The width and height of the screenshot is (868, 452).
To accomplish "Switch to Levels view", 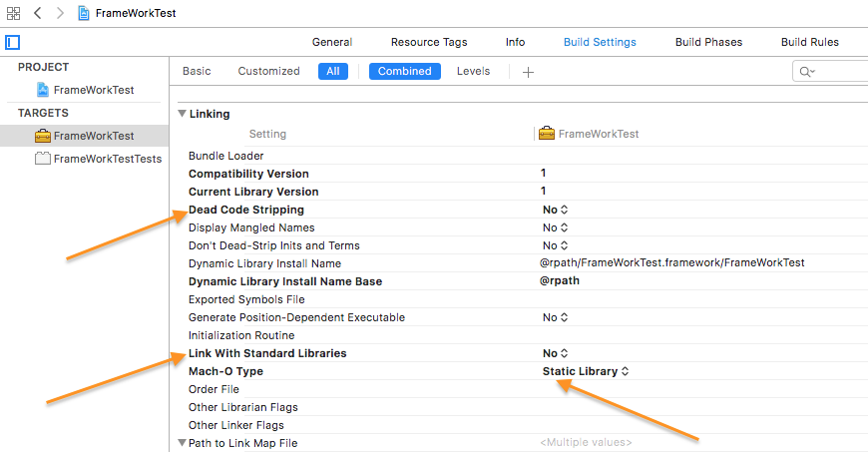I will tap(473, 72).
